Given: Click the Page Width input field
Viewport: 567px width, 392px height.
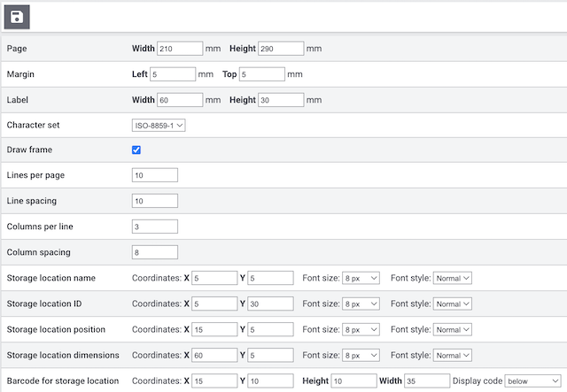Looking at the screenshot, I should point(180,49).
